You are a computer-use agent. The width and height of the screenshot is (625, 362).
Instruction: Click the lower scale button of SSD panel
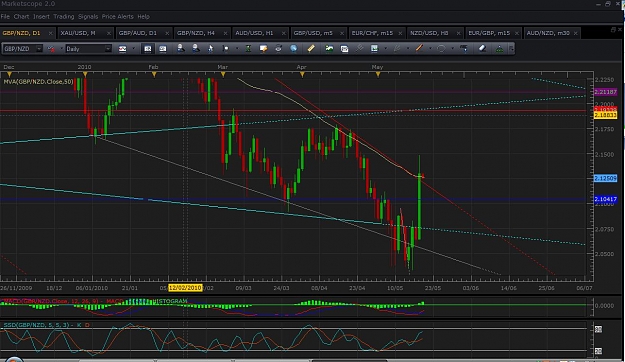[598, 351]
